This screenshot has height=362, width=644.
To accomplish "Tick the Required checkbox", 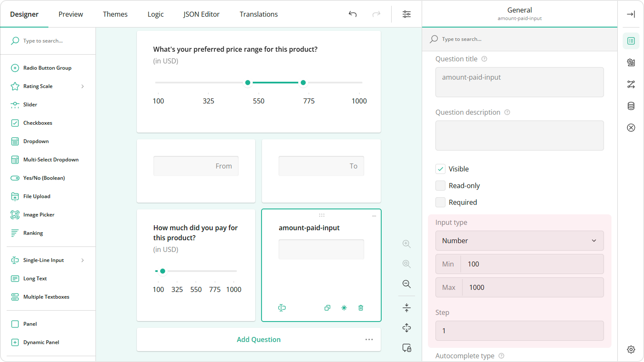I will pos(440,202).
